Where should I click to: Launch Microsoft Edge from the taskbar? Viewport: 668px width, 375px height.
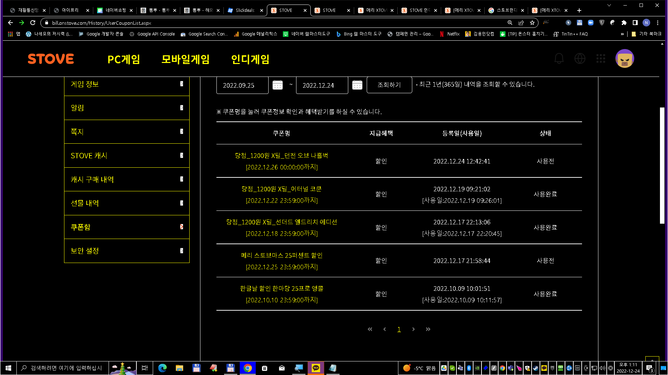(162, 368)
